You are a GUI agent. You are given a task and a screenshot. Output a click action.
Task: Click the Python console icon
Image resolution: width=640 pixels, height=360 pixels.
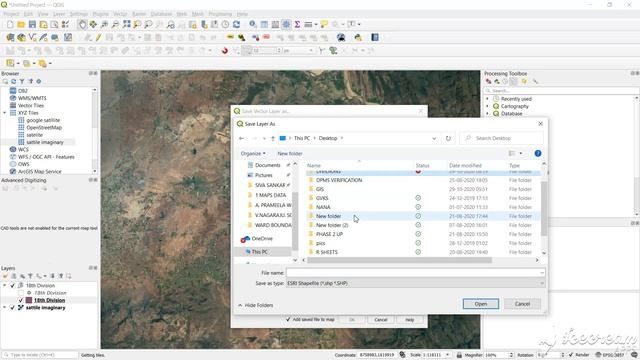coord(358,38)
